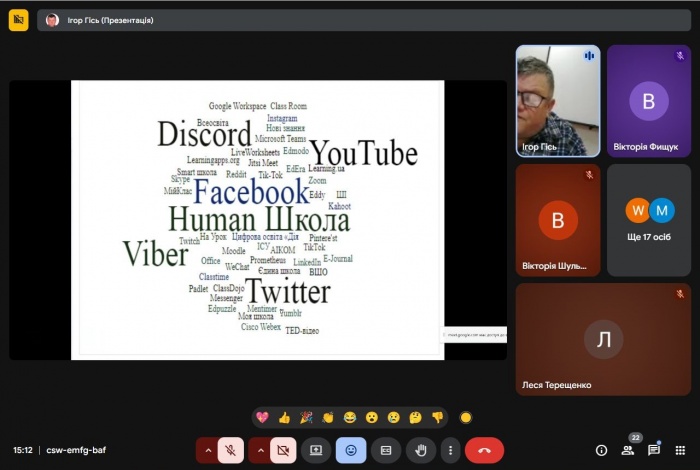Screen dimensions: 700x470
Task: Toggle the emoji reactions bar
Action: [x=350, y=450]
